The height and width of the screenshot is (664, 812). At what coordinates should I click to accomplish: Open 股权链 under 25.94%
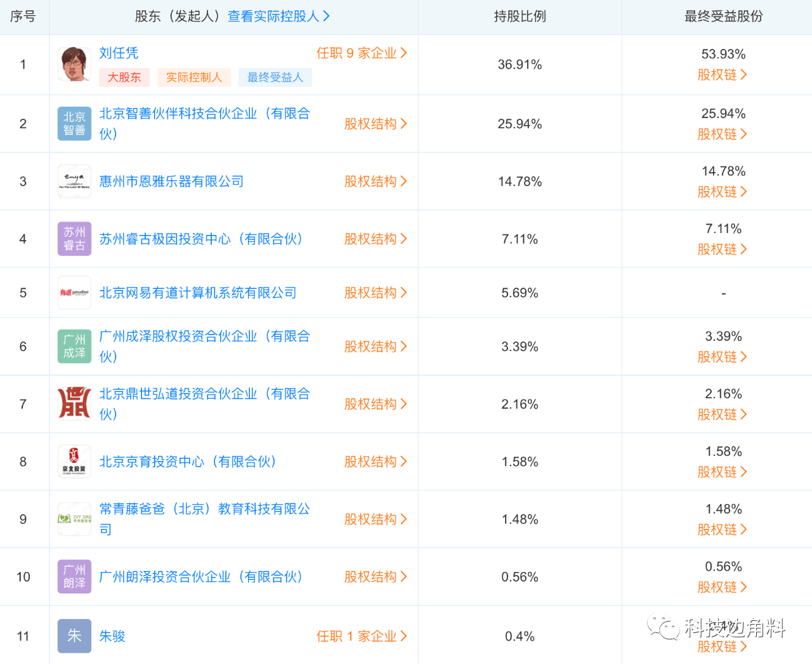coord(723,135)
